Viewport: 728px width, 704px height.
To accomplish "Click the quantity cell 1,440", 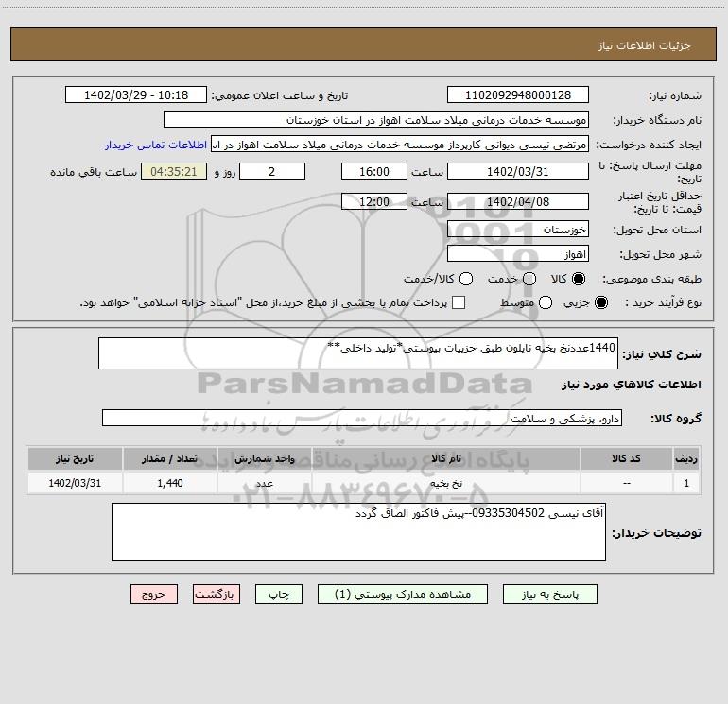I will [169, 483].
